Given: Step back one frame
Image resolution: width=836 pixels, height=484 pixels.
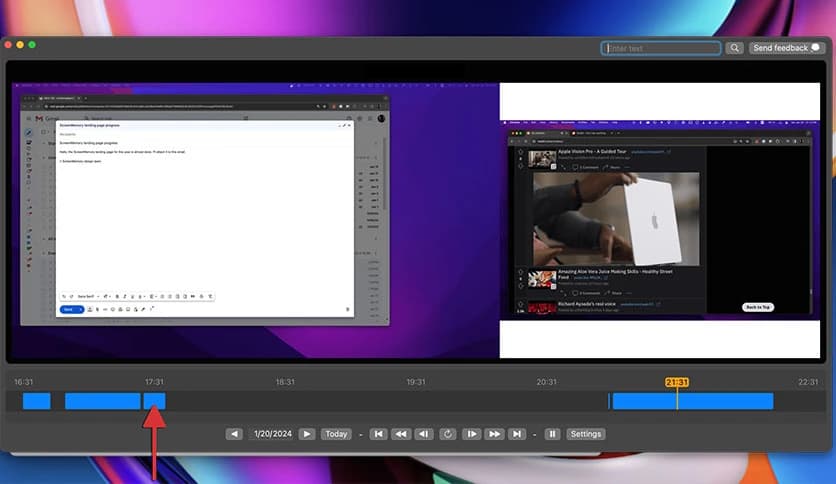Looking at the screenshot, I should (424, 434).
